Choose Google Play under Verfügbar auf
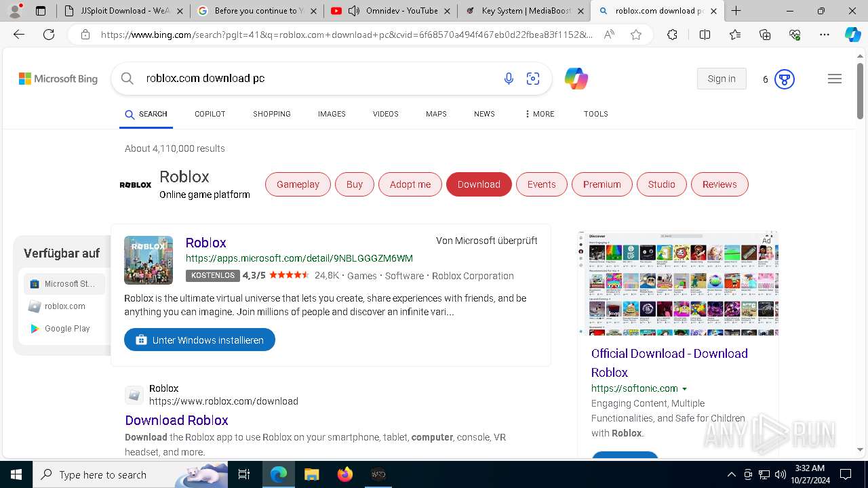This screenshot has height=488, width=868. [64, 329]
